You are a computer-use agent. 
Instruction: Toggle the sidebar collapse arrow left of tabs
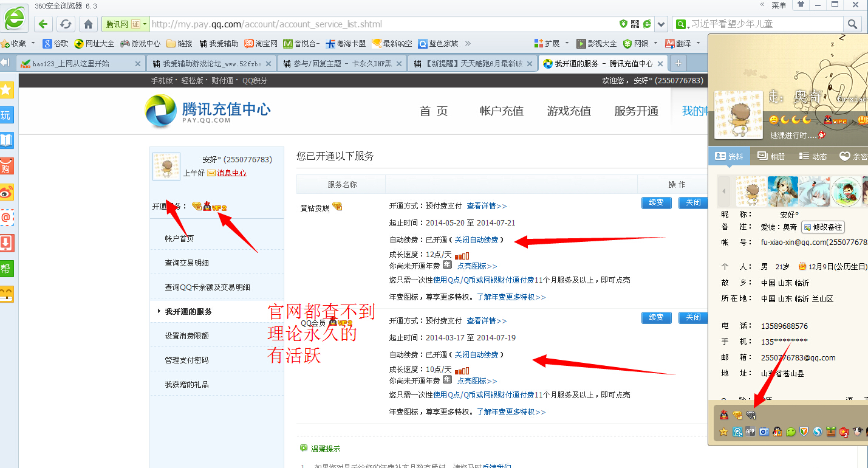pyautogui.click(x=5, y=63)
